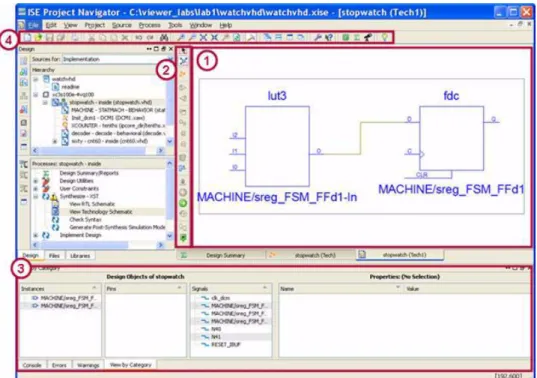
Task: Click the lightbulb tips toolbar icon
Action: click(385, 37)
